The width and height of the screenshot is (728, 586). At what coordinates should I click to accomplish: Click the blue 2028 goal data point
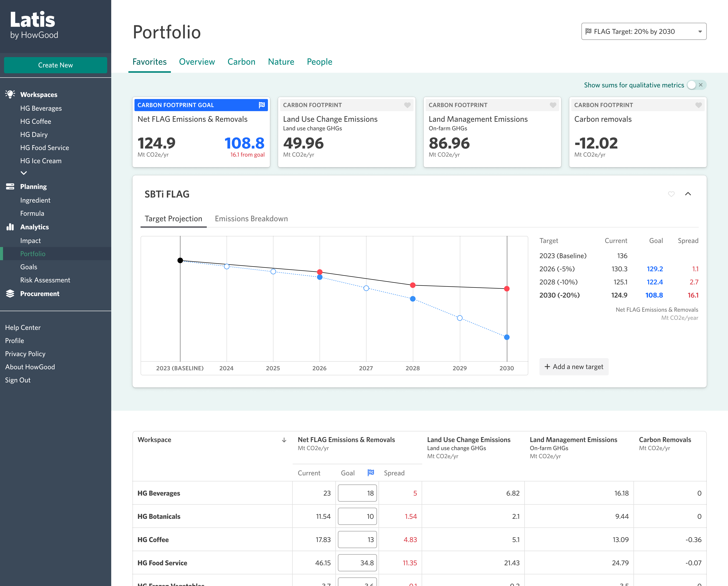point(413,299)
